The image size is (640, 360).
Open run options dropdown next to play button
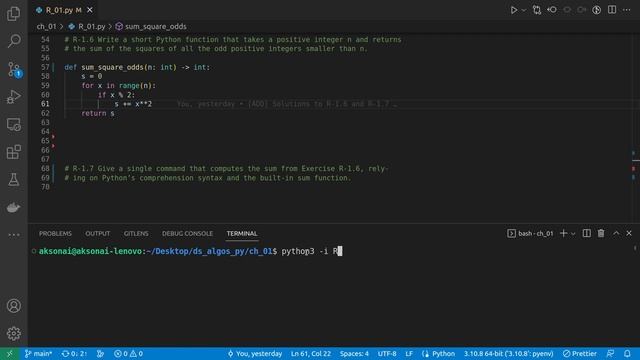[x=524, y=10]
